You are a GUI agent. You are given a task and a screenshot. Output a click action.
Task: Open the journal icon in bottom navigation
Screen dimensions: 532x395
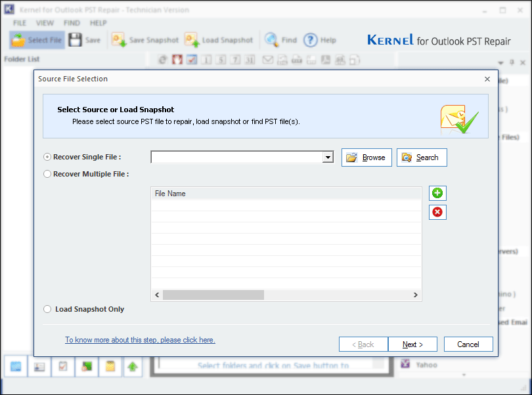[x=87, y=366]
